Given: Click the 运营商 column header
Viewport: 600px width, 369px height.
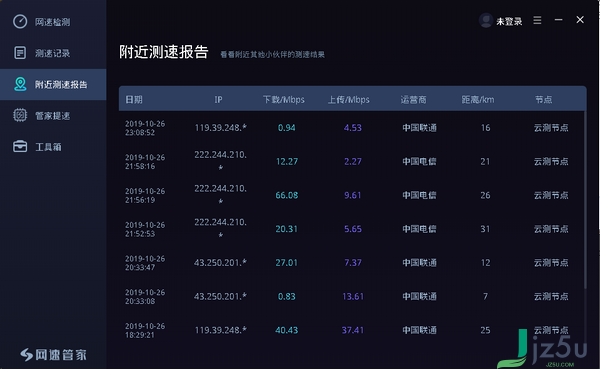Looking at the screenshot, I should [x=413, y=100].
